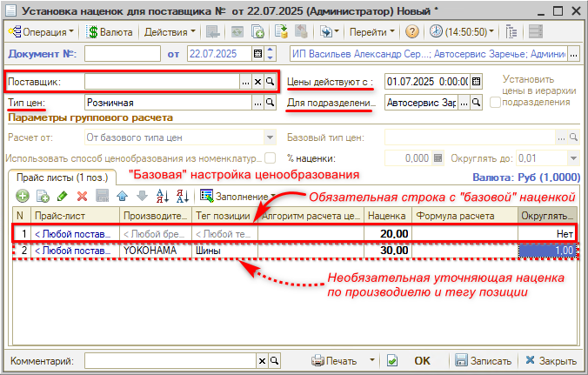This screenshot has width=588, height=375.
Task: Open the calendar picker for document date
Action: tap(257, 54)
